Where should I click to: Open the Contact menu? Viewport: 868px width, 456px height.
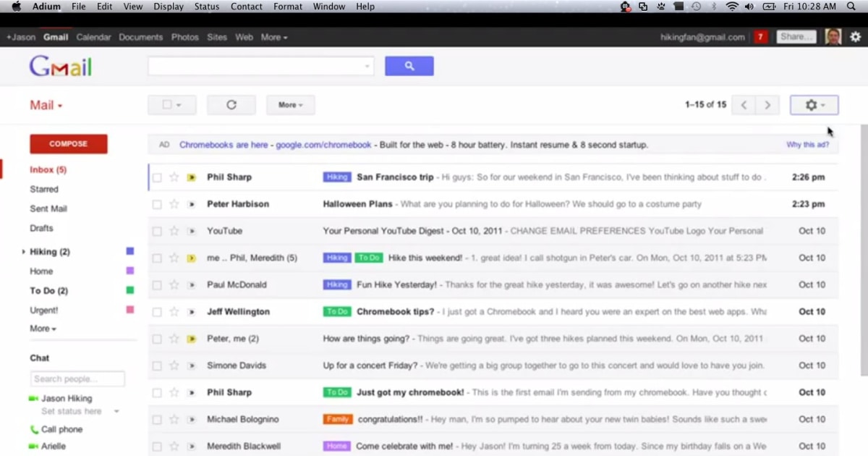click(247, 7)
